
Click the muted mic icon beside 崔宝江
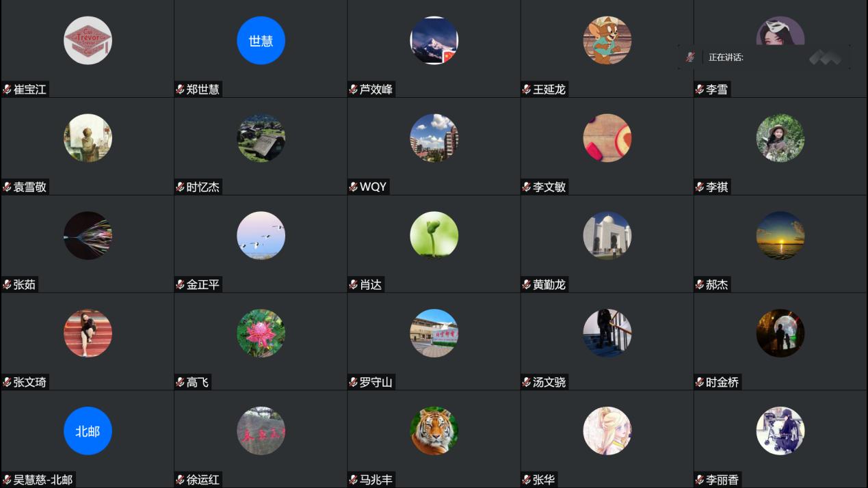[8, 90]
